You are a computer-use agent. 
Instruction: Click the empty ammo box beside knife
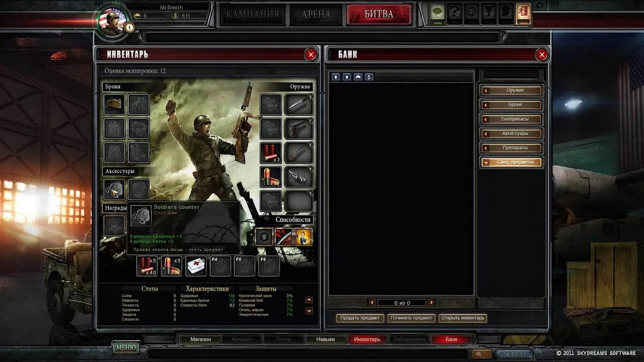(271, 105)
